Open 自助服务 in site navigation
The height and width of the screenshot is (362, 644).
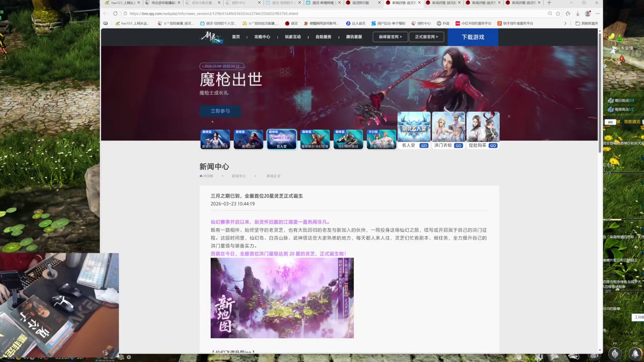[323, 37]
